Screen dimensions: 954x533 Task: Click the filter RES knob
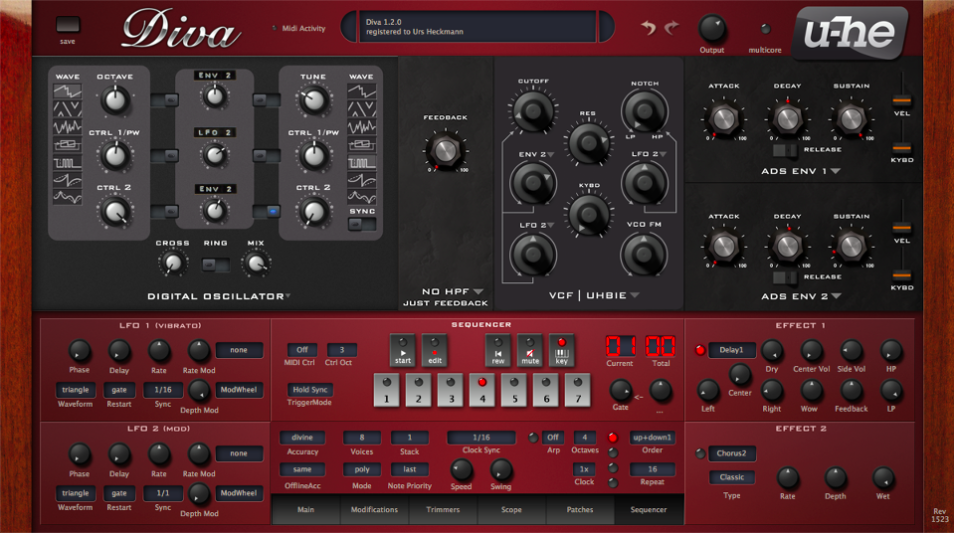click(588, 142)
